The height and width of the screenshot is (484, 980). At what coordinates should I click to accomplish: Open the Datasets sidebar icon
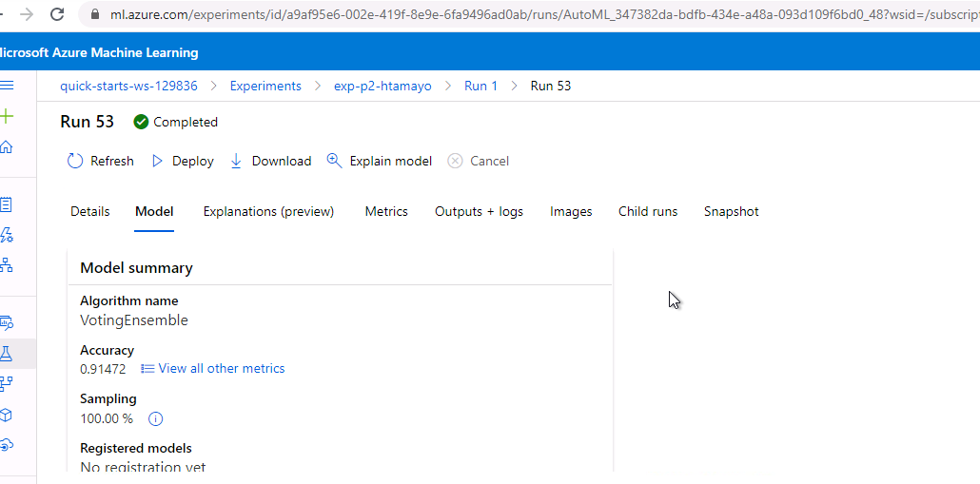pos(7,323)
